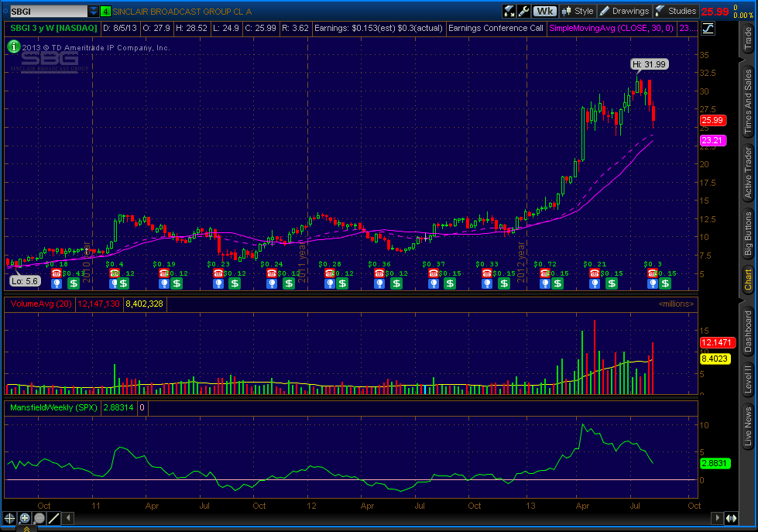The width and height of the screenshot is (758, 532).
Task: Open the Times And Sales side tab
Action: (x=748, y=101)
